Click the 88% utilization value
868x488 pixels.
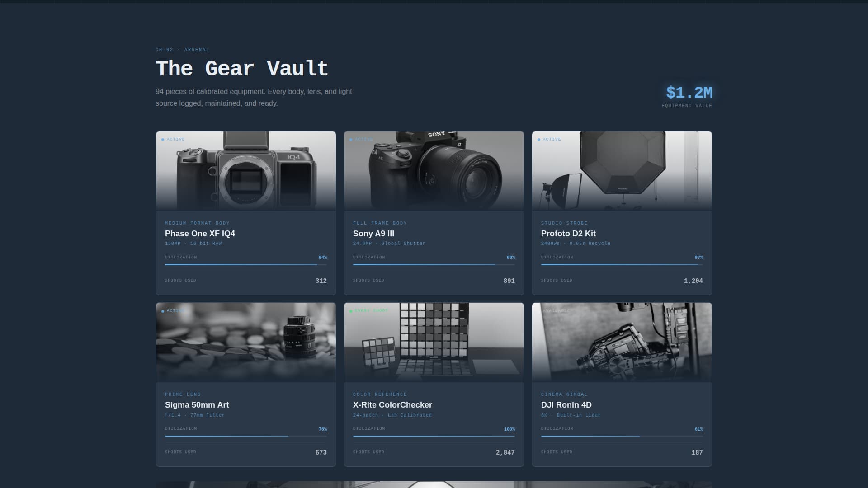(x=511, y=258)
